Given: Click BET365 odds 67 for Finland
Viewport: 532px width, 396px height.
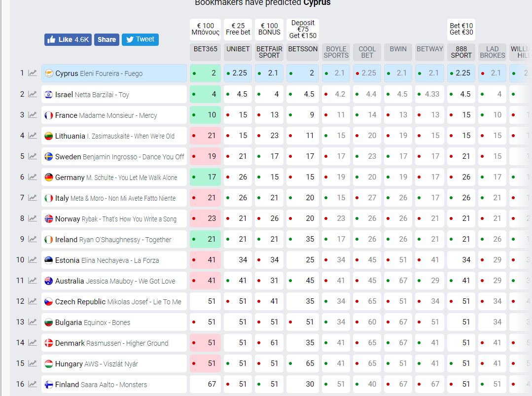Looking at the screenshot, I should (x=205, y=384).
